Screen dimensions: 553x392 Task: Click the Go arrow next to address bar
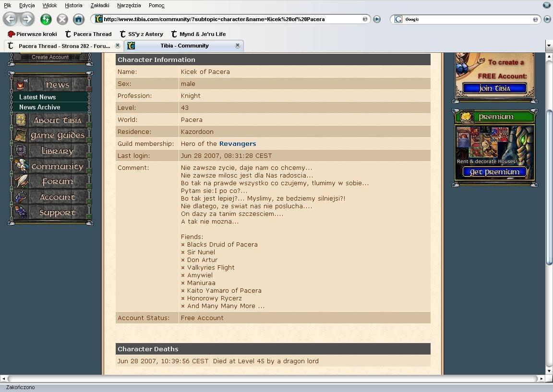tap(377, 19)
